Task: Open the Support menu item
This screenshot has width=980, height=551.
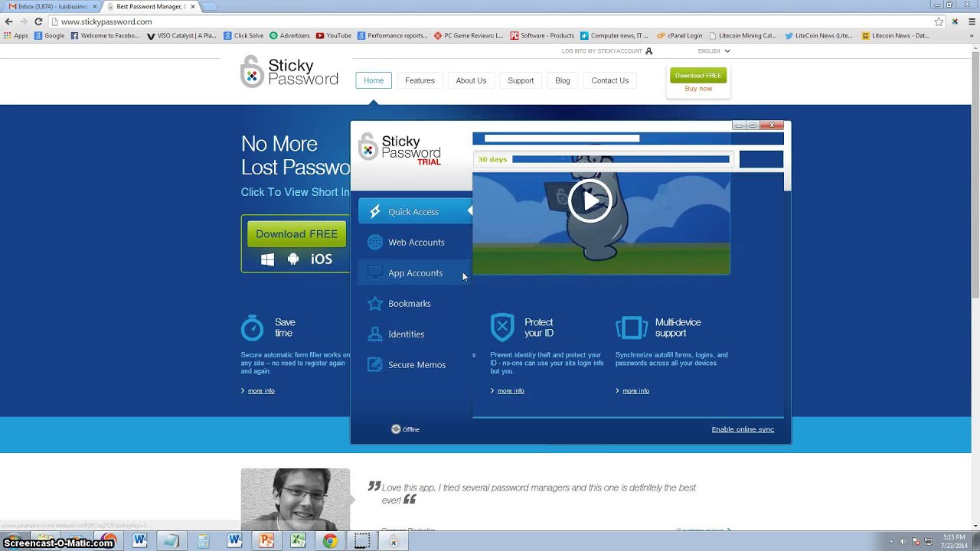Action: click(521, 80)
